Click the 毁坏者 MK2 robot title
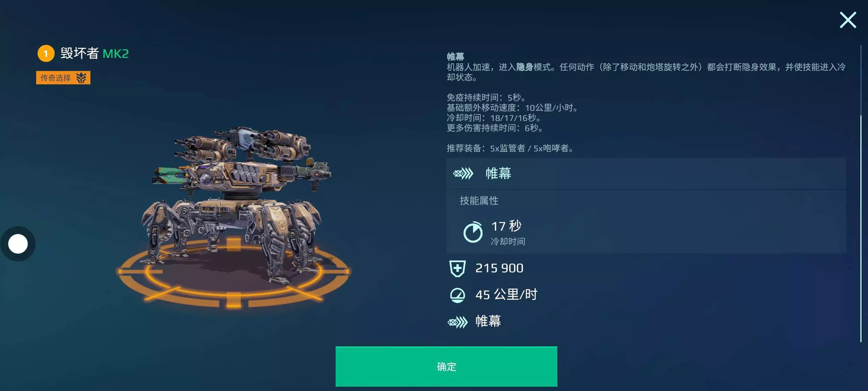This screenshot has width=868, height=391. point(94,53)
